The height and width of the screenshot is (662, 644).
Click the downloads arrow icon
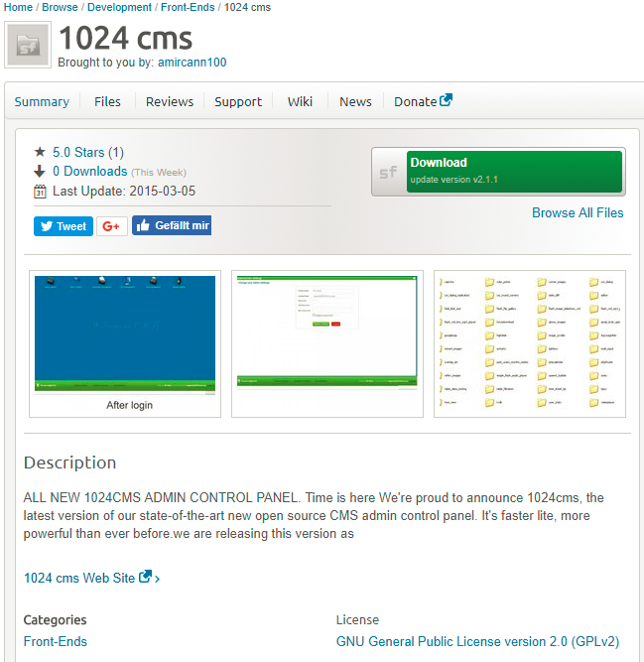tap(40, 171)
